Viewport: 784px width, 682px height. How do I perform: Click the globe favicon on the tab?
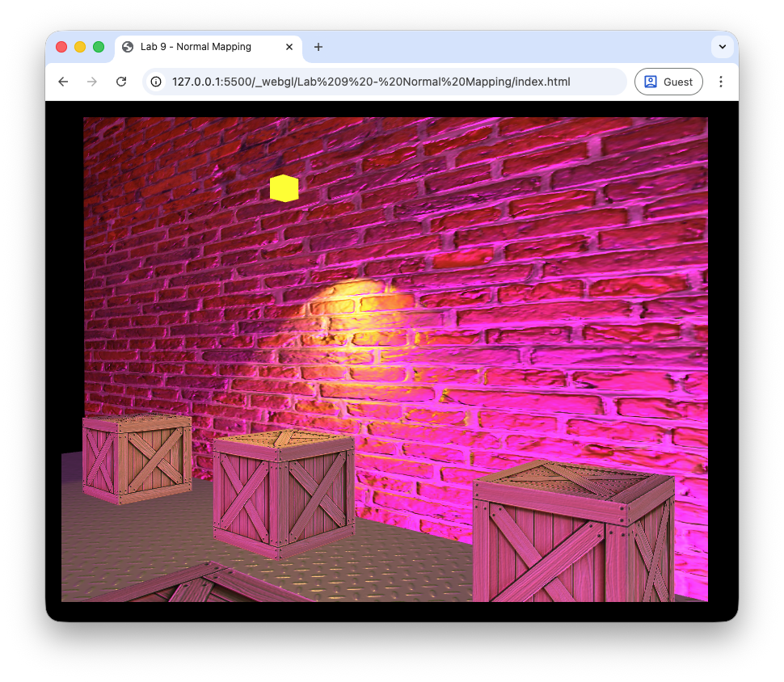[128, 47]
